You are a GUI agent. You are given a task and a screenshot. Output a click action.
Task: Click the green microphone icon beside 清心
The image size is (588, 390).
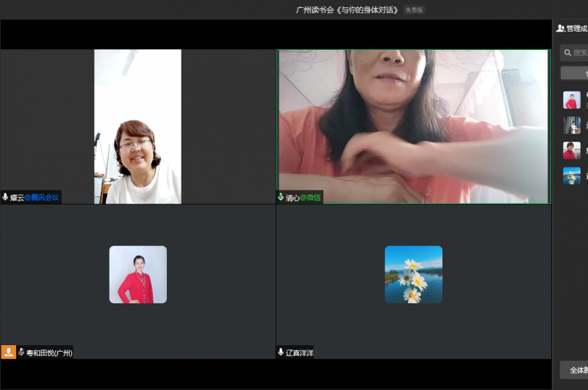(281, 198)
